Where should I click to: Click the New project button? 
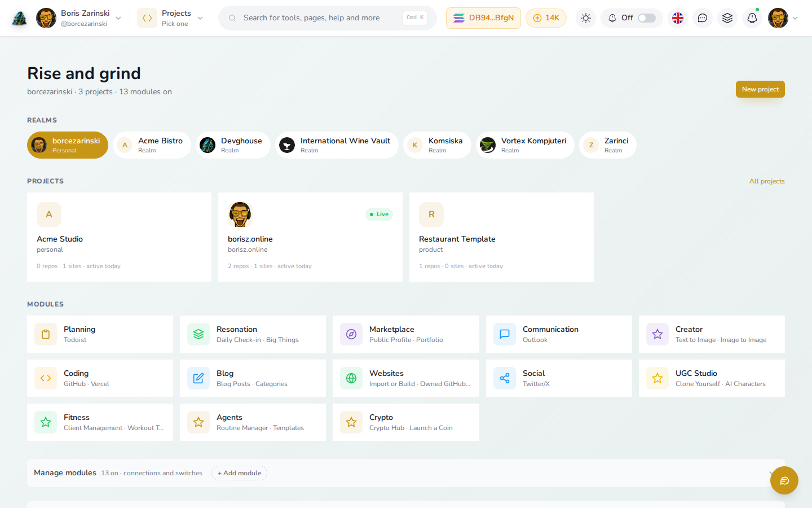click(760, 89)
